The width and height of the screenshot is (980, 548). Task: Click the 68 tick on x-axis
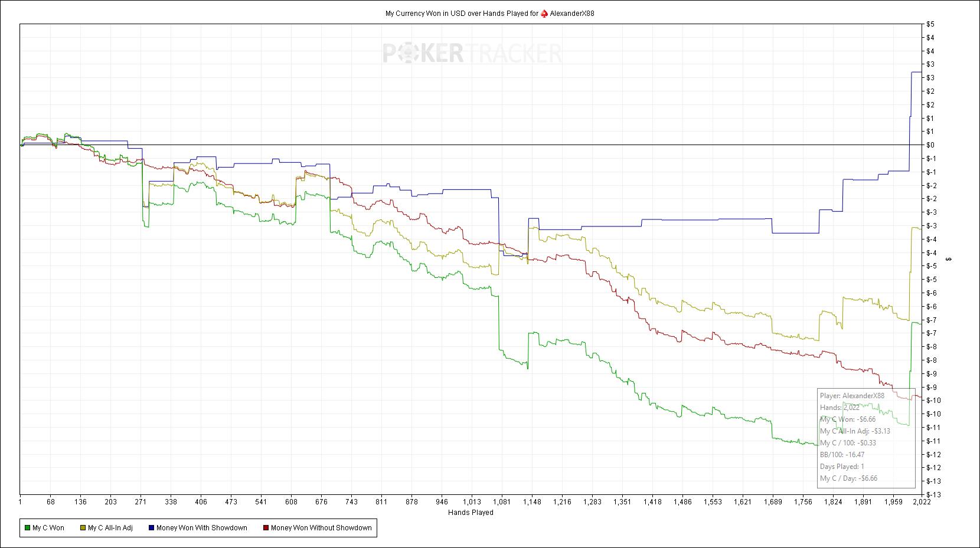(50, 502)
